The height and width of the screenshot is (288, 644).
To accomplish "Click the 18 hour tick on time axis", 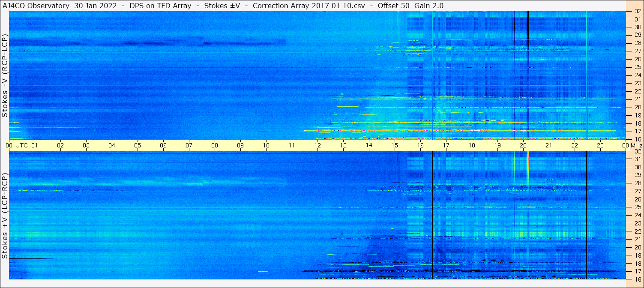I will [x=472, y=145].
